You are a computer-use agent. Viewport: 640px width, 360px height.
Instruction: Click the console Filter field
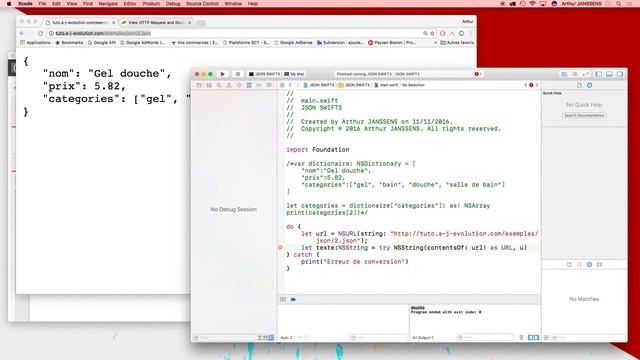click(485, 338)
